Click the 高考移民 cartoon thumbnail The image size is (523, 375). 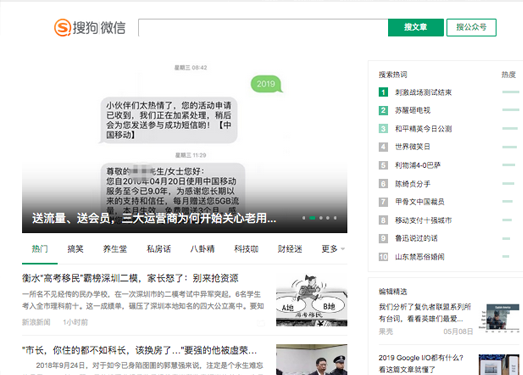pyautogui.click(x=312, y=300)
